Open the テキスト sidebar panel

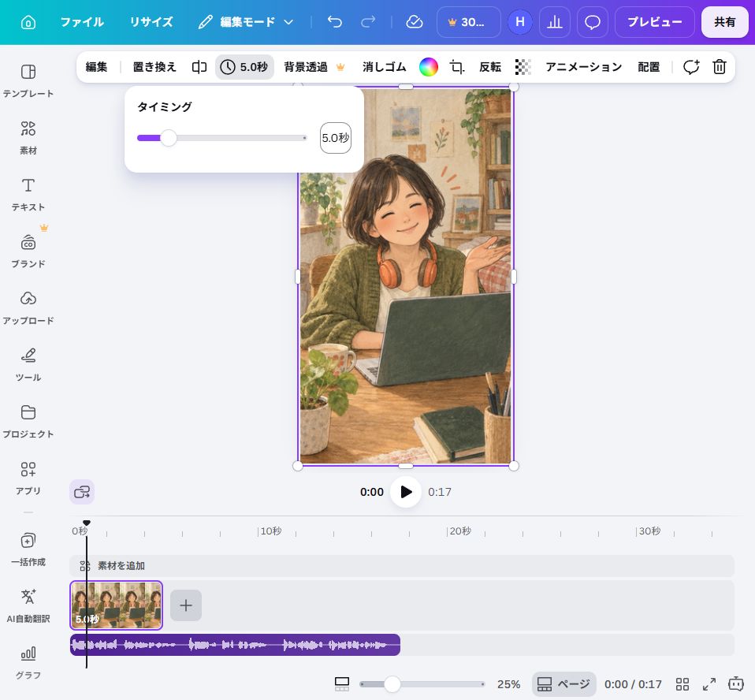(28, 194)
